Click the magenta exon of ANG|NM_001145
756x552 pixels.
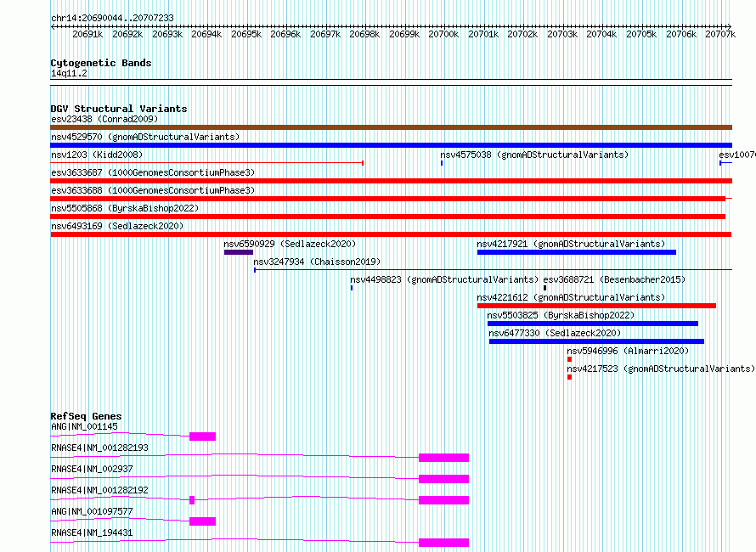tap(202, 437)
